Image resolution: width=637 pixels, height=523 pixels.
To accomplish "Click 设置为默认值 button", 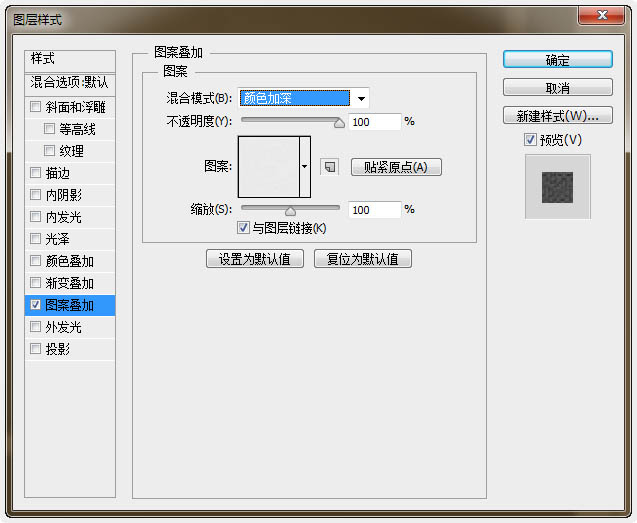I will 255,259.
